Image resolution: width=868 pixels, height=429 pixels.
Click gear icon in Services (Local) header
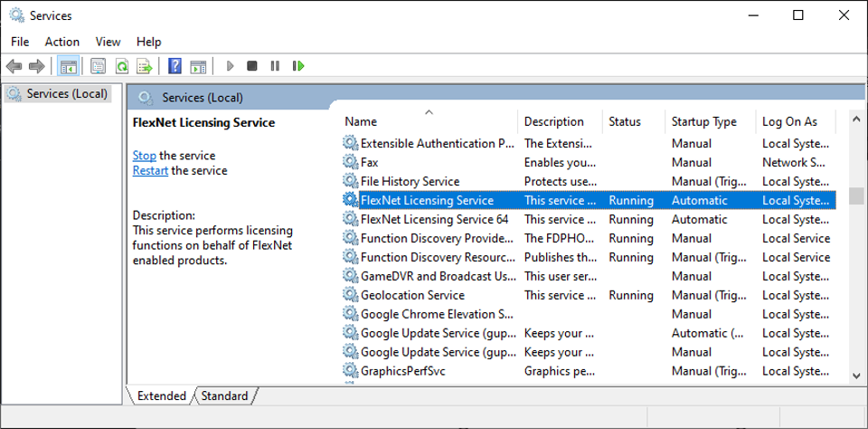[x=146, y=98]
